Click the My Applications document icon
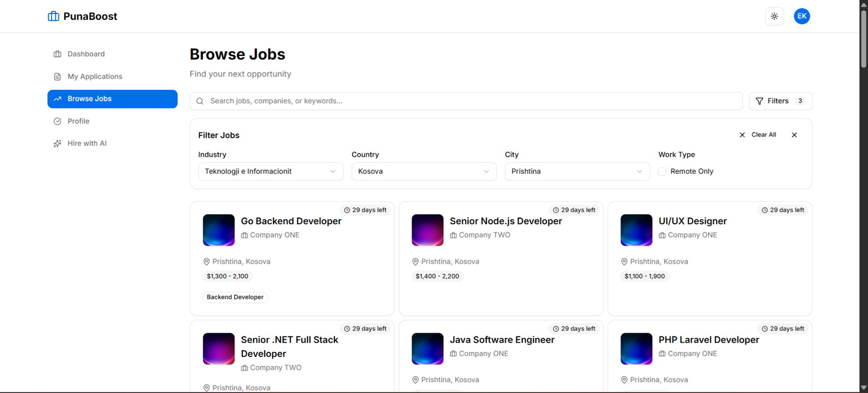The height and width of the screenshot is (393, 868). click(x=57, y=76)
